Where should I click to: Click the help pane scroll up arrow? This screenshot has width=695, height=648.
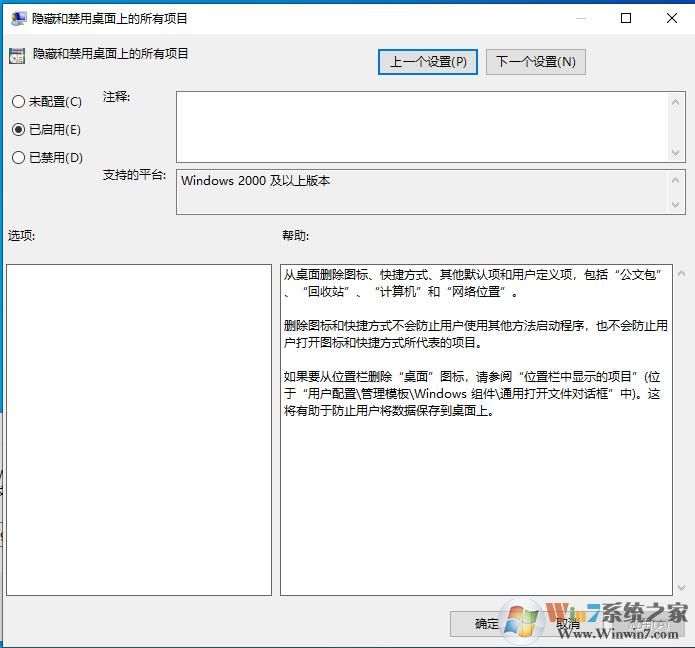pos(682,274)
